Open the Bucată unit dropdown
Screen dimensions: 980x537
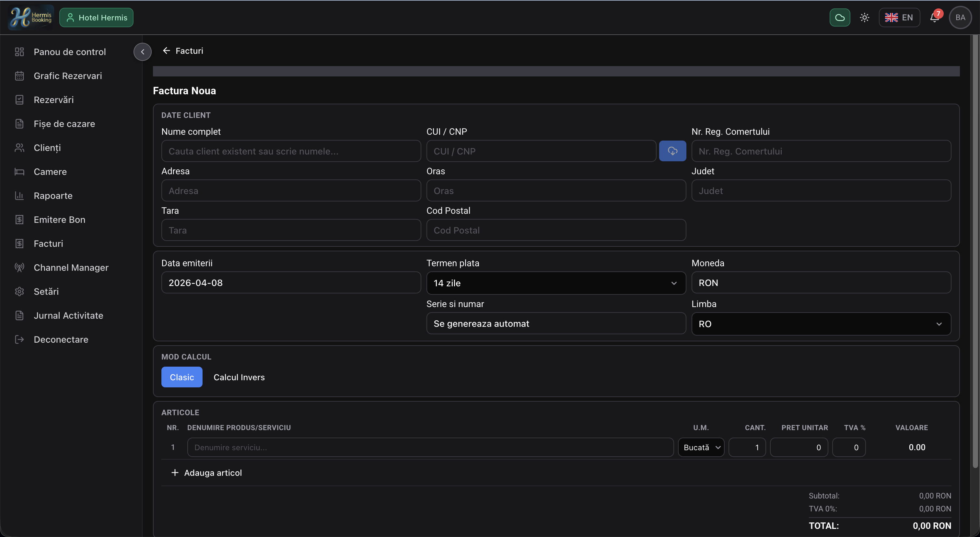(x=701, y=447)
